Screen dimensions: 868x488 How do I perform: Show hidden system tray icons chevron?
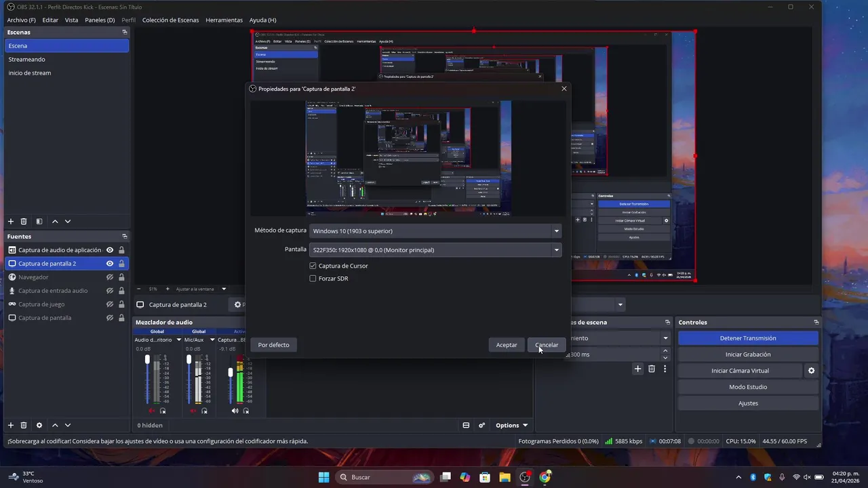tap(738, 477)
